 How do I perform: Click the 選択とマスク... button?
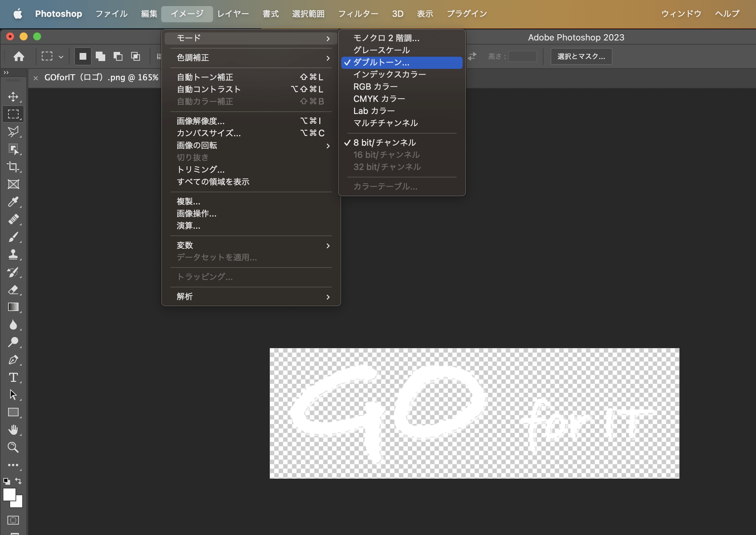pos(581,56)
